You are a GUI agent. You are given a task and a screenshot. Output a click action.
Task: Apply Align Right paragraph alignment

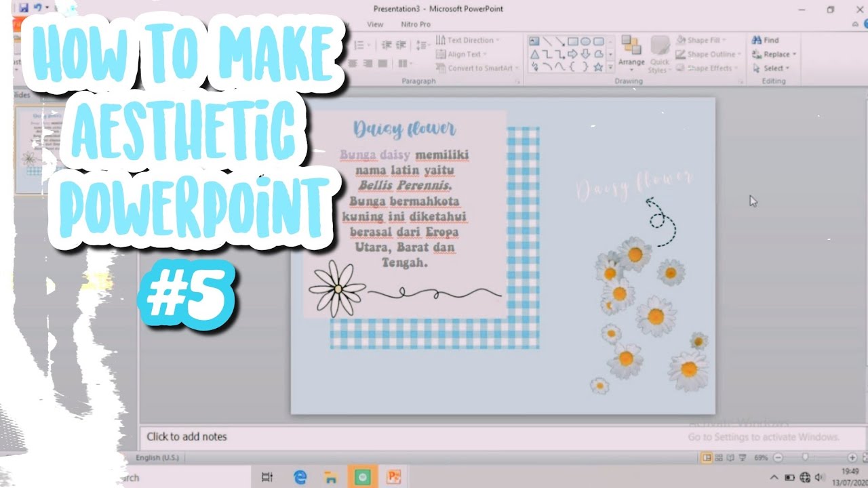coord(368,63)
